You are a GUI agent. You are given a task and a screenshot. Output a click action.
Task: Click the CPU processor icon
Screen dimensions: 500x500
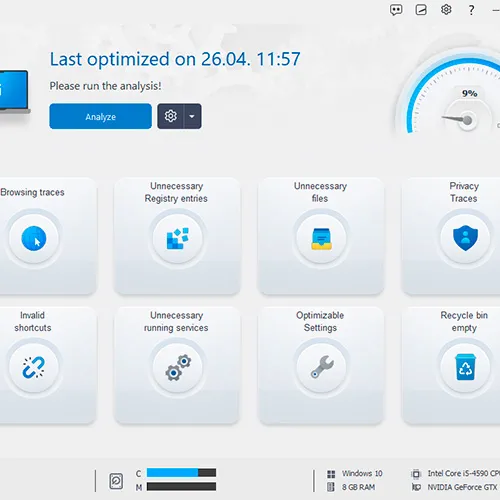click(416, 474)
